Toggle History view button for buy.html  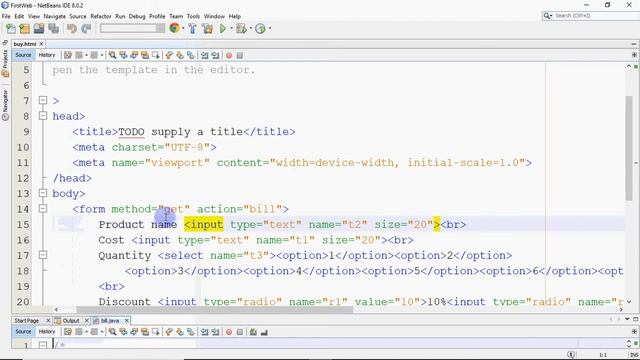click(x=47, y=55)
